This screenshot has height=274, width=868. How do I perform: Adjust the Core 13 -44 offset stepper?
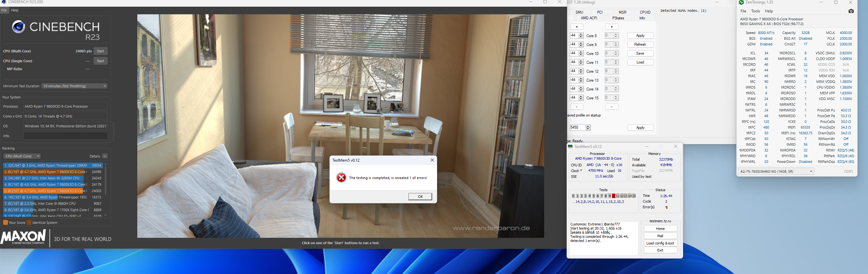581,80
